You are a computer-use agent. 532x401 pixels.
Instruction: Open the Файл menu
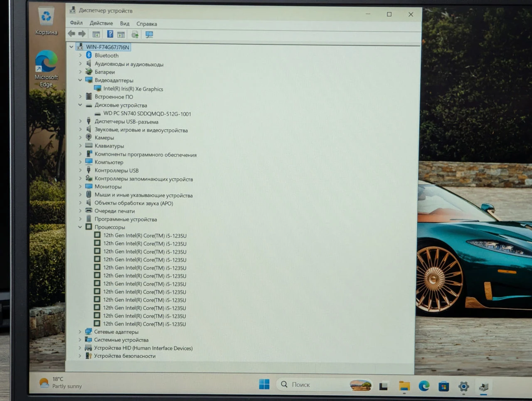[76, 23]
